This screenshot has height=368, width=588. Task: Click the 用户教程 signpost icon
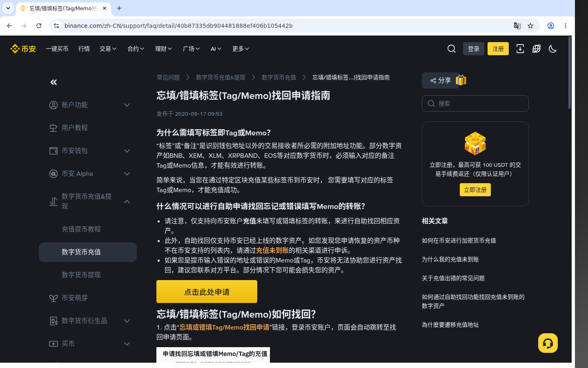coord(53,128)
